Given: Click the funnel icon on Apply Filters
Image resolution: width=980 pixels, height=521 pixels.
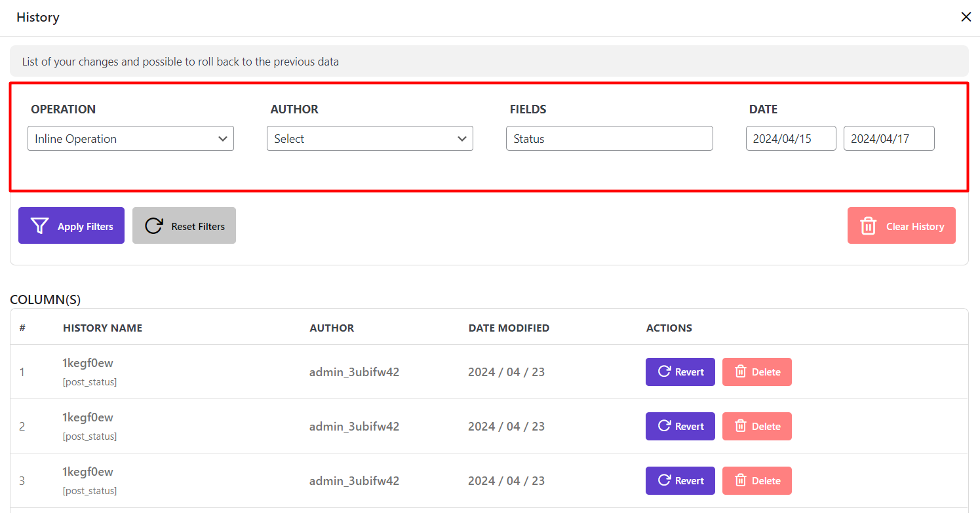Looking at the screenshot, I should coord(40,226).
